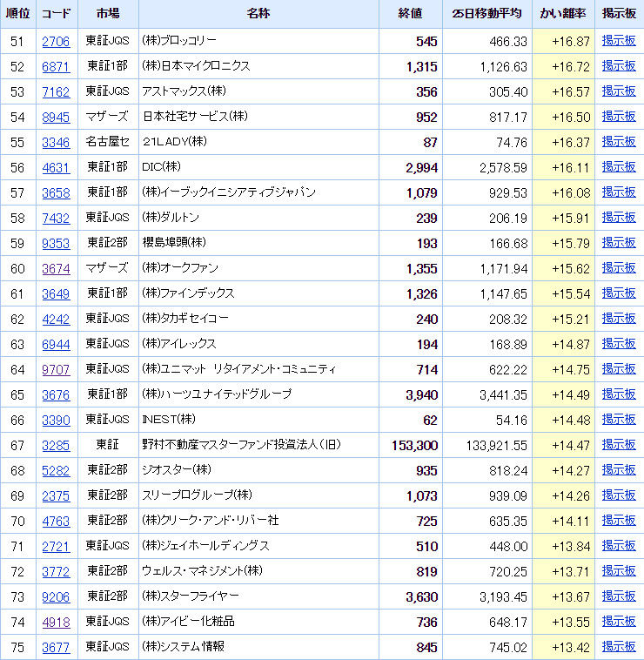The height and width of the screenshot is (660, 644).
Task: Open stock code link 3676
Action: [56, 394]
